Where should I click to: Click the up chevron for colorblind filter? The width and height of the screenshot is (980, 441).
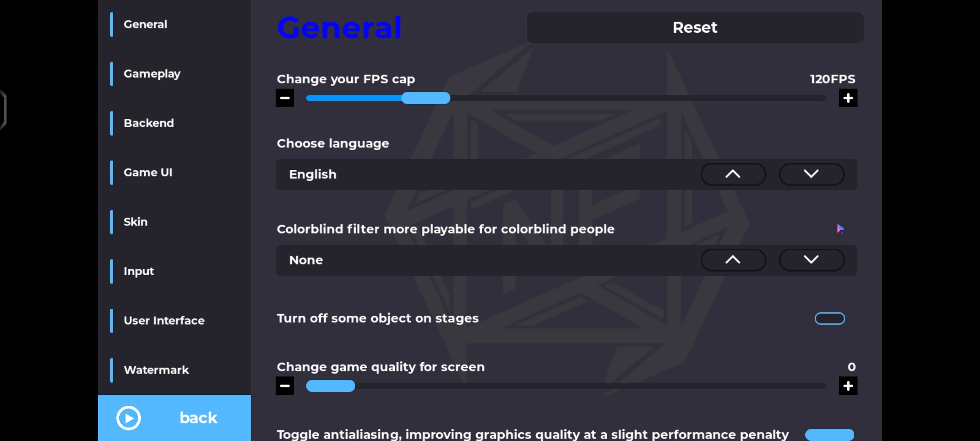coord(733,260)
